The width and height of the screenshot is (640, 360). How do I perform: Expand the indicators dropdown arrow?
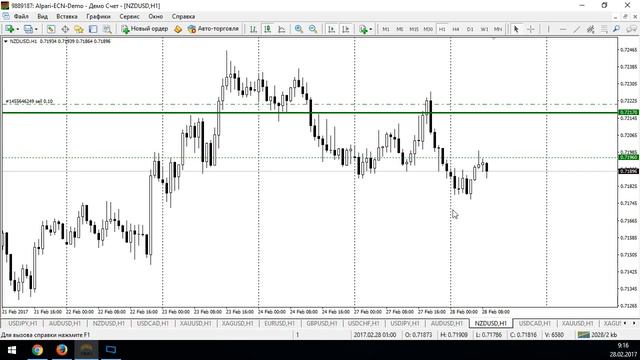(x=371, y=29)
